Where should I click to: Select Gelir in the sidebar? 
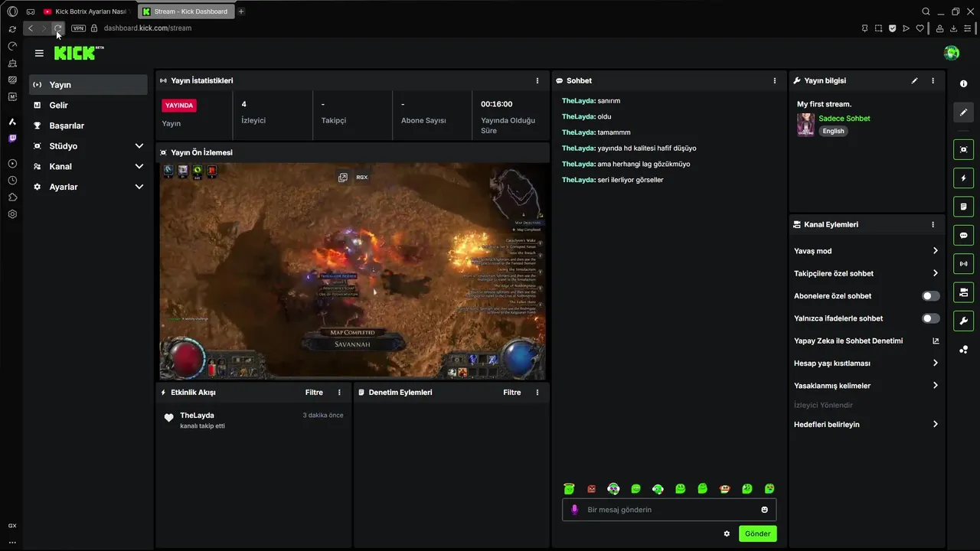[88, 106]
